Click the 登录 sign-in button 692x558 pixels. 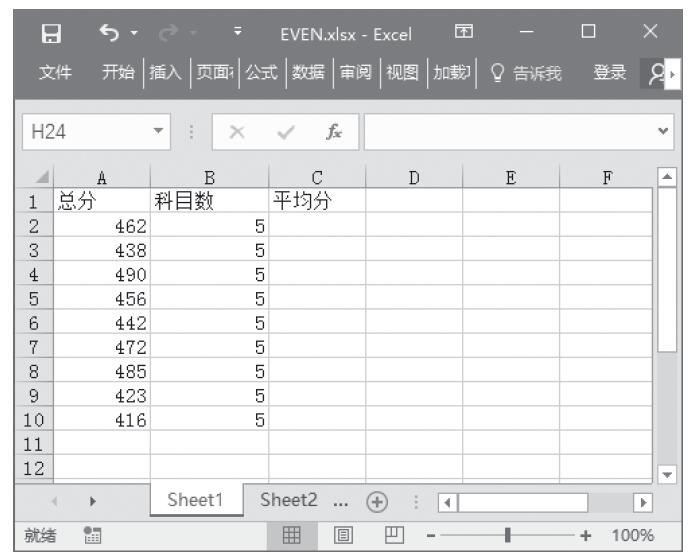click(609, 73)
